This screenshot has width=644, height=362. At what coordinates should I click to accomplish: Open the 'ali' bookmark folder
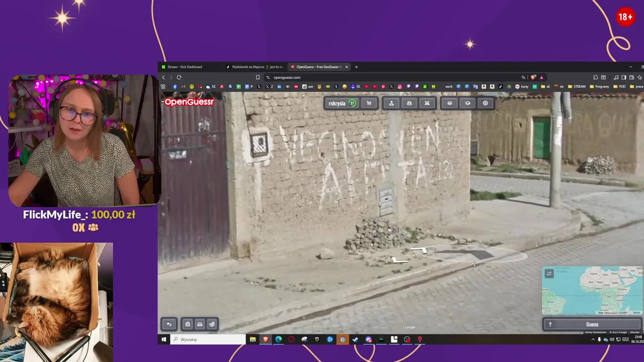click(545, 86)
